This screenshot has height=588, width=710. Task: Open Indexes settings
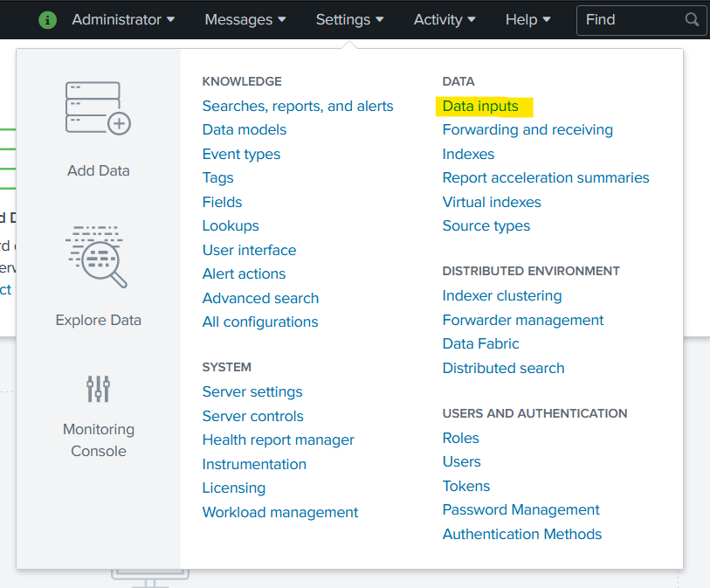[x=468, y=154]
